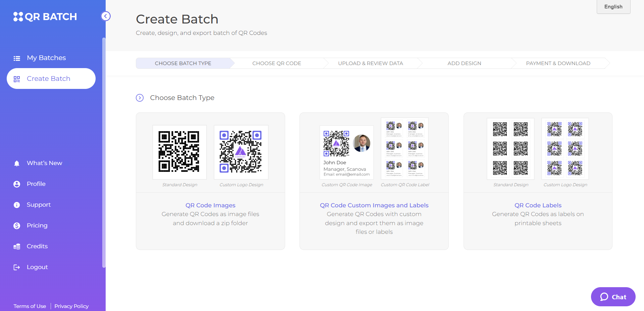
Task: Open the English language dropdown
Action: [613, 7]
